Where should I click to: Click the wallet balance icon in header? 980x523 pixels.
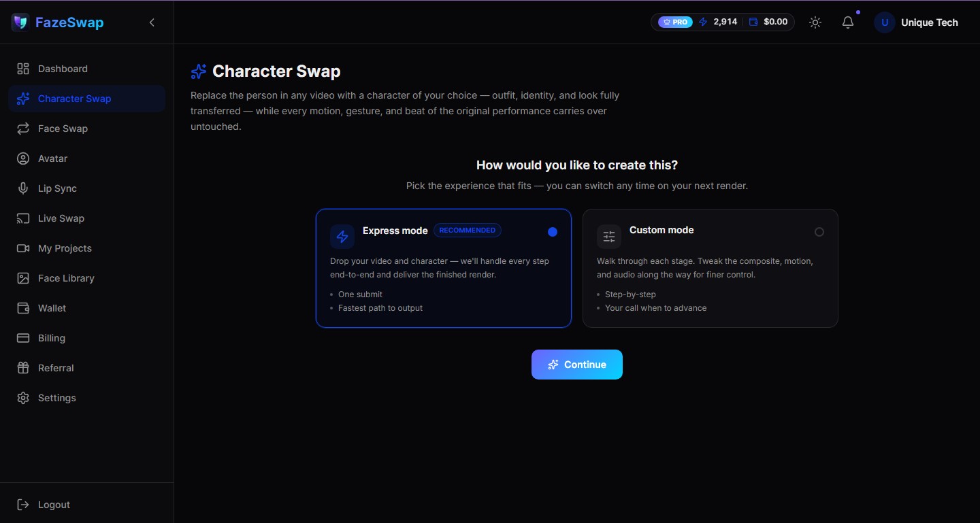[753, 22]
